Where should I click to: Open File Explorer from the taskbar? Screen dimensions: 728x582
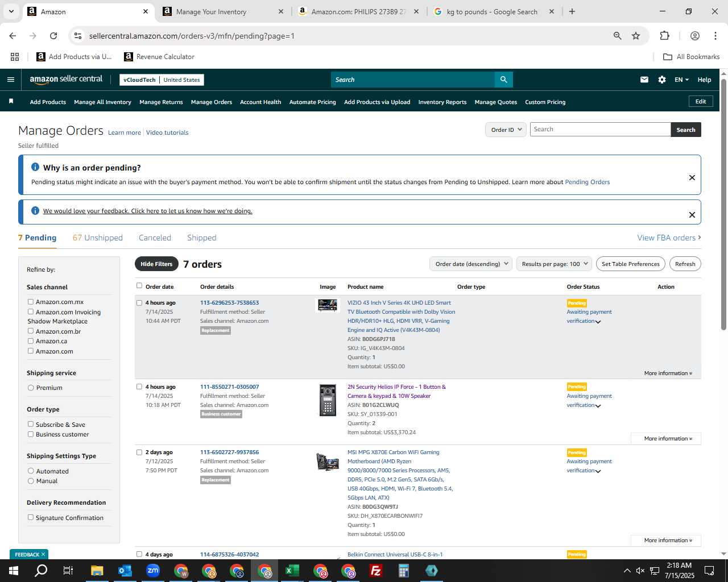coord(97,571)
